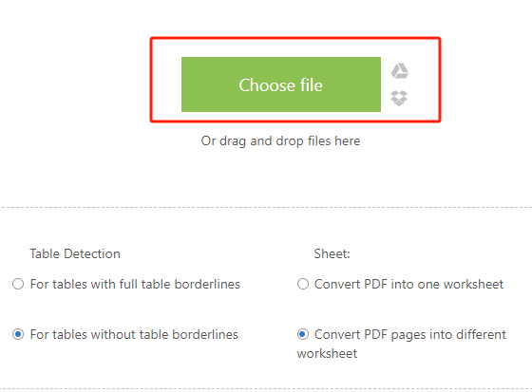
Task: Click the wrapped 'worksheet' word under Sheet options
Action: coord(327,354)
